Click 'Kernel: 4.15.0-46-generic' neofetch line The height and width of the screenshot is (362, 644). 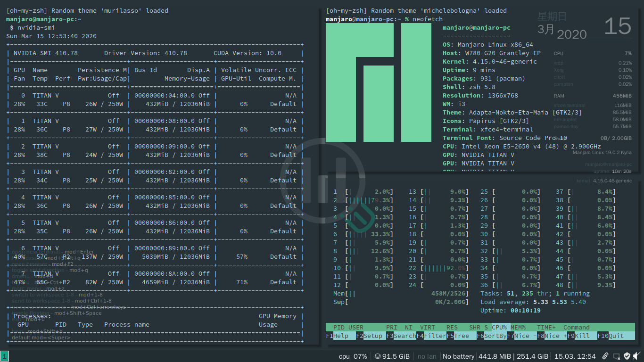(x=490, y=62)
